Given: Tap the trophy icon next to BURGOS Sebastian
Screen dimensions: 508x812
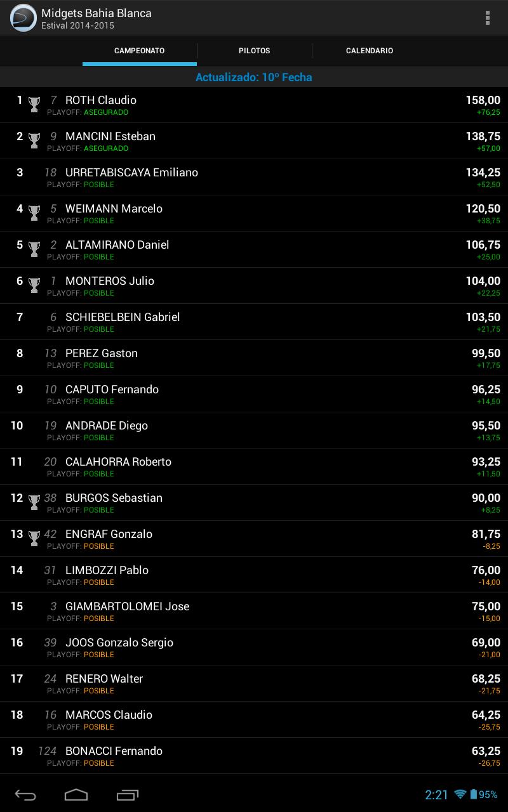Looking at the screenshot, I should point(34,502).
